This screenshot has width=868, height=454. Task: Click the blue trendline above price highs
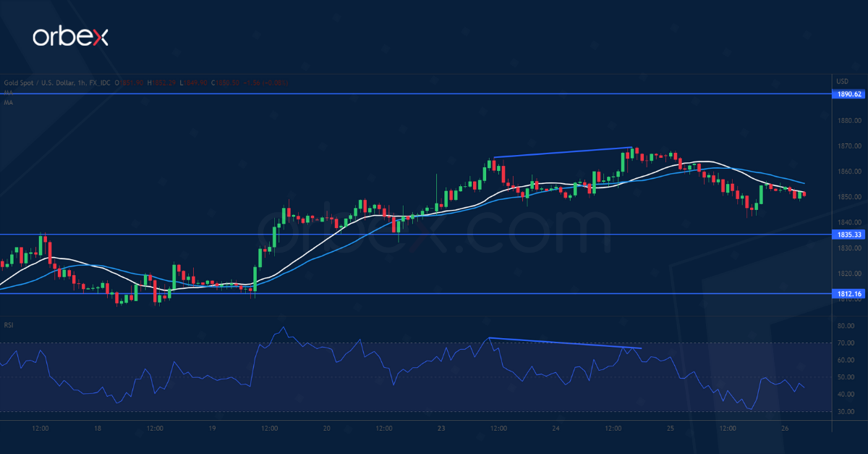tap(563, 152)
